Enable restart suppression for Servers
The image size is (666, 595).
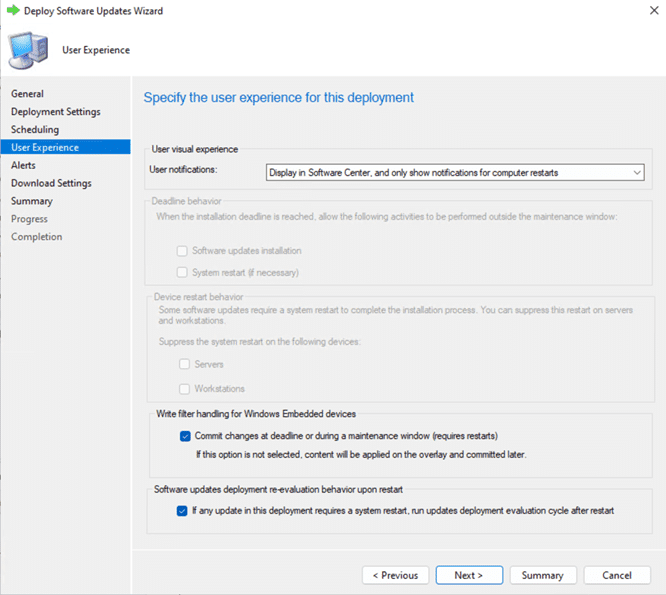(185, 365)
